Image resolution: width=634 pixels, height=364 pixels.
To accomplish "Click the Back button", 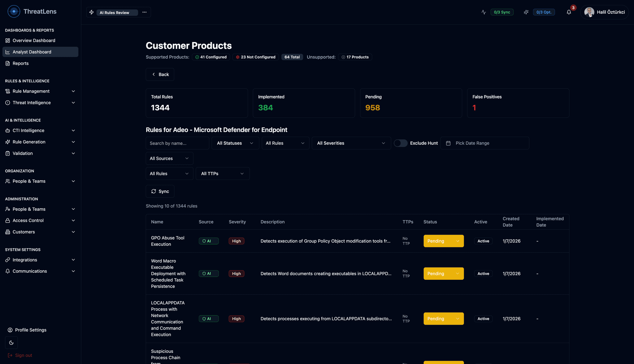I will 160,75.
